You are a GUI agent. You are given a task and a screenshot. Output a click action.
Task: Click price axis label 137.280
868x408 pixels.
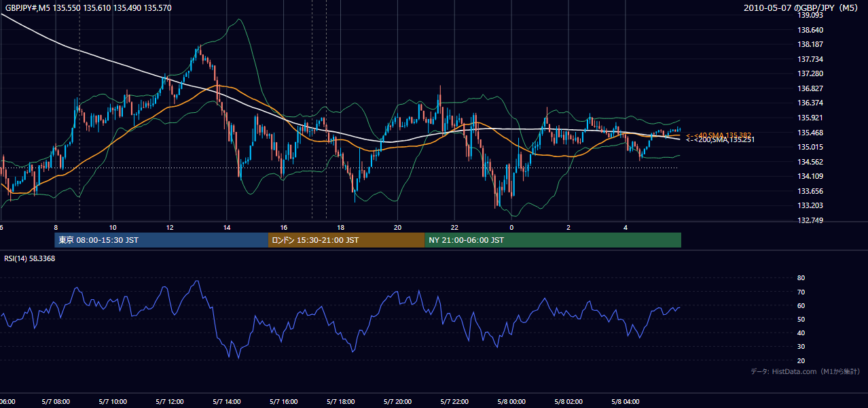click(x=811, y=73)
